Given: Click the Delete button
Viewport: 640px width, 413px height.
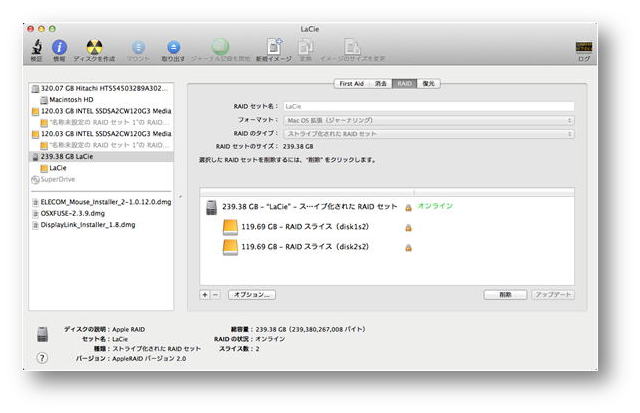Looking at the screenshot, I should 505,295.
